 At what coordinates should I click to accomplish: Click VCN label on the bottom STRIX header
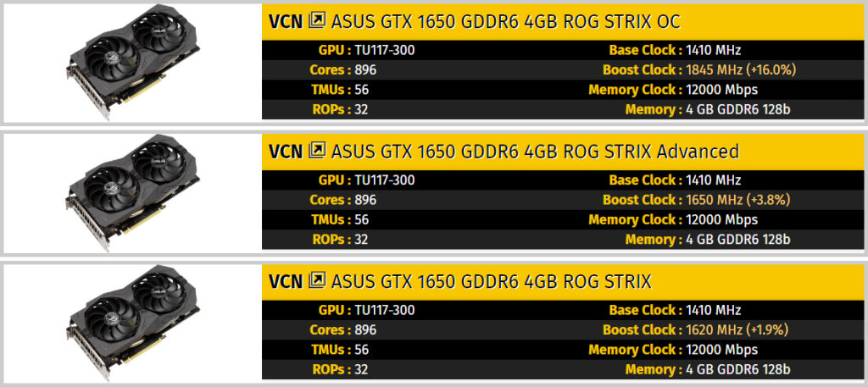pyautogui.click(x=287, y=281)
